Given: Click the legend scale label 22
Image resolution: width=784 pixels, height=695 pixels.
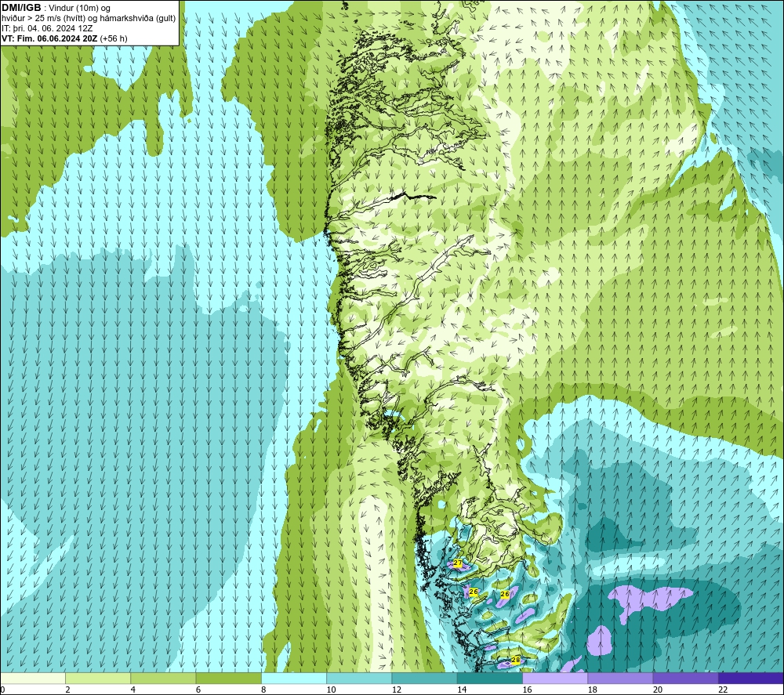Looking at the screenshot, I should [723, 690].
